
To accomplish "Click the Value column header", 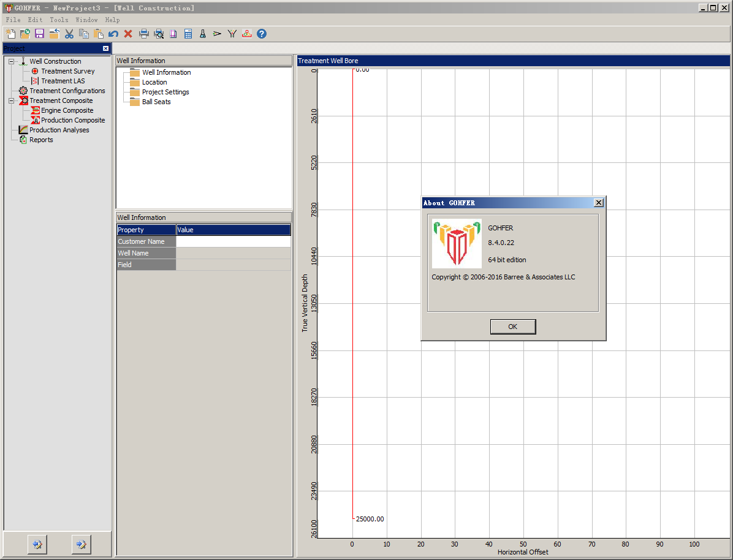I will pyautogui.click(x=234, y=230).
